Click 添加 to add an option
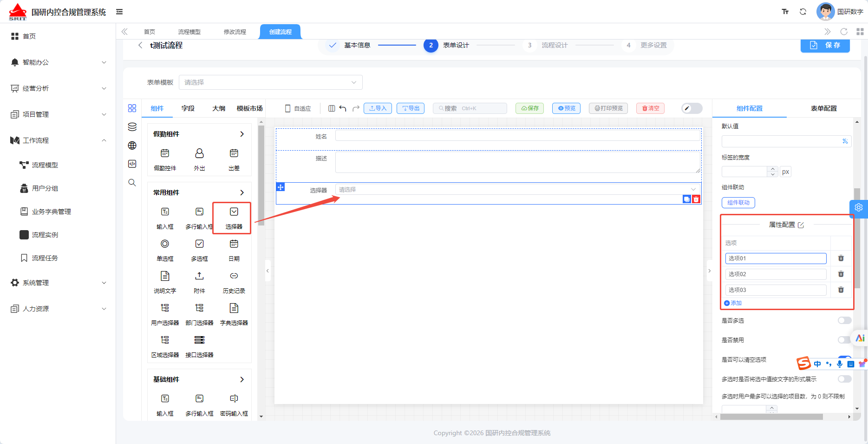 coord(733,303)
